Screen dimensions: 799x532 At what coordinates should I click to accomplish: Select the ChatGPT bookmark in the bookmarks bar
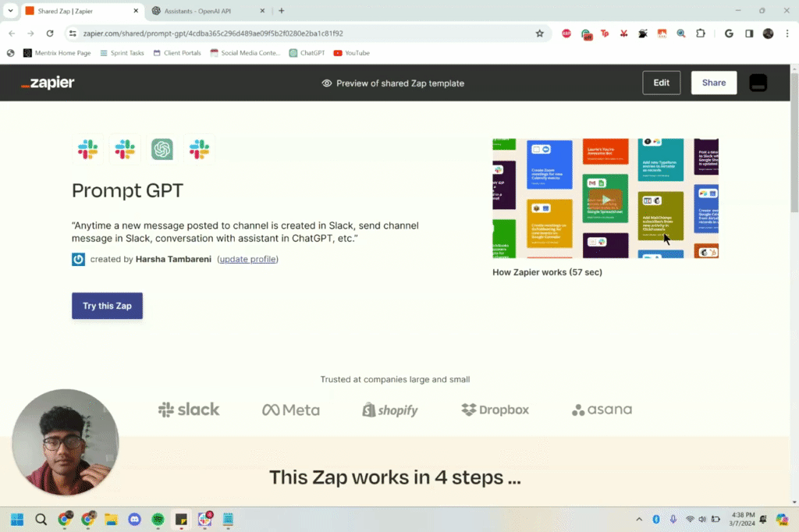tap(306, 52)
